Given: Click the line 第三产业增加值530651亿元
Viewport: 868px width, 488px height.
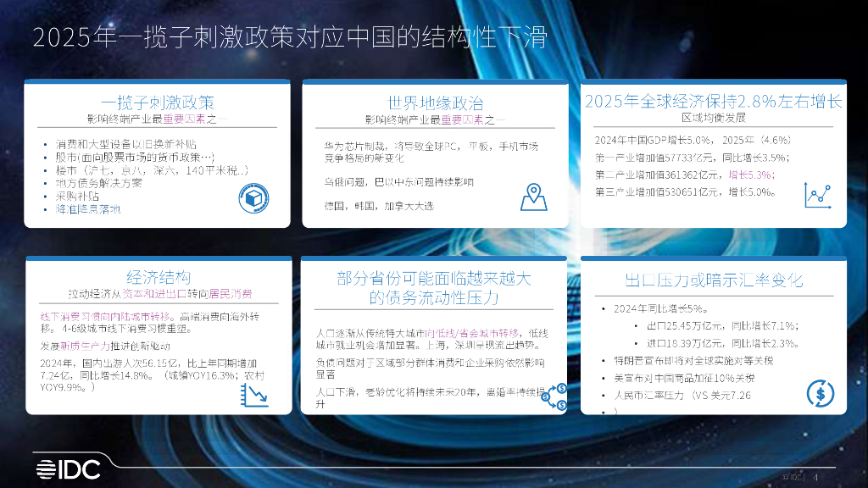Looking at the screenshot, I should 685,192.
